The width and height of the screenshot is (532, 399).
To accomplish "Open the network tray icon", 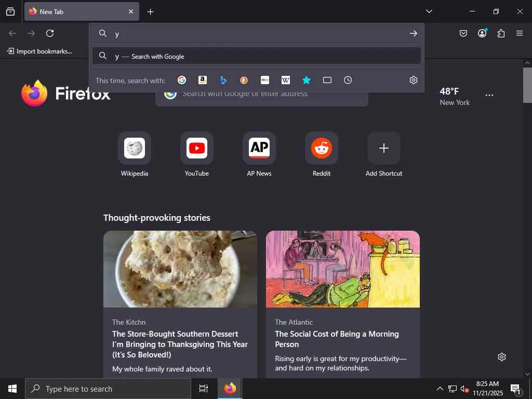I will [x=453, y=389].
